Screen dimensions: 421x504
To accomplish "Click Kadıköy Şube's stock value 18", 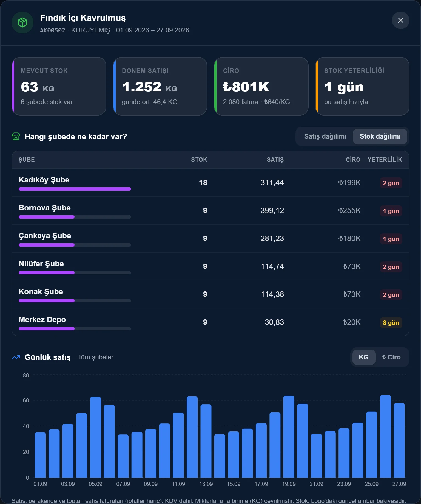I will pos(203,183).
